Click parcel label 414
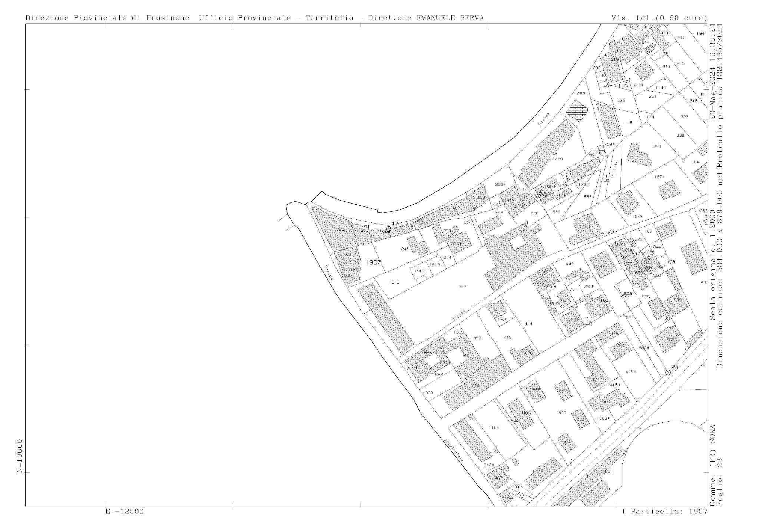 click(528, 324)
